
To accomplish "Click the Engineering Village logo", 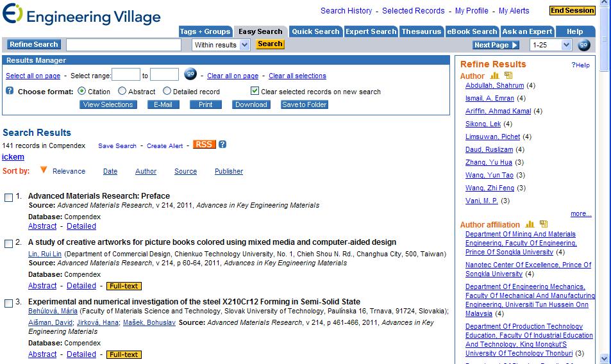I will pyautogui.click(x=81, y=14).
